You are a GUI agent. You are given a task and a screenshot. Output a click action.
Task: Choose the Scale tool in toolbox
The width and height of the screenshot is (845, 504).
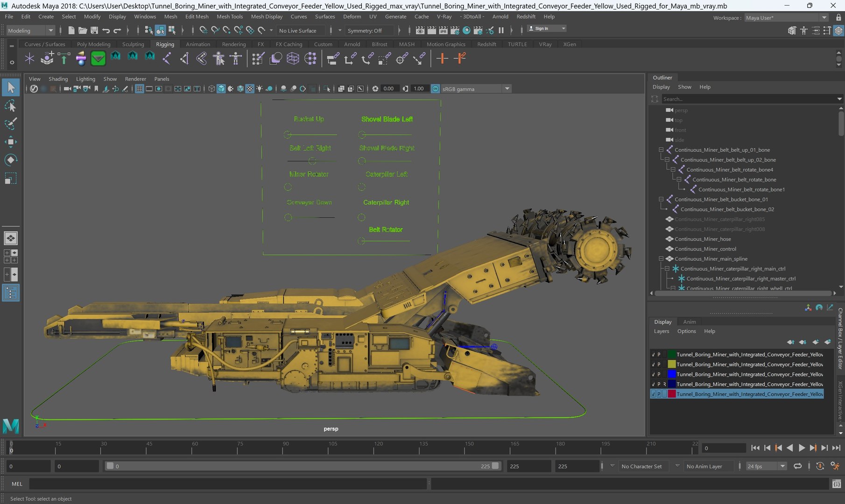pos(10,178)
